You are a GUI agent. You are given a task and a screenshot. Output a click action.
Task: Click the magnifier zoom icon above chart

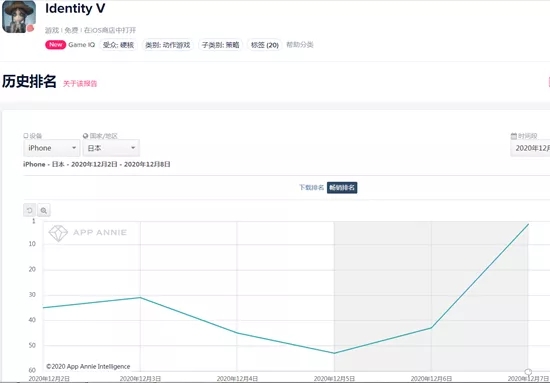(43, 210)
